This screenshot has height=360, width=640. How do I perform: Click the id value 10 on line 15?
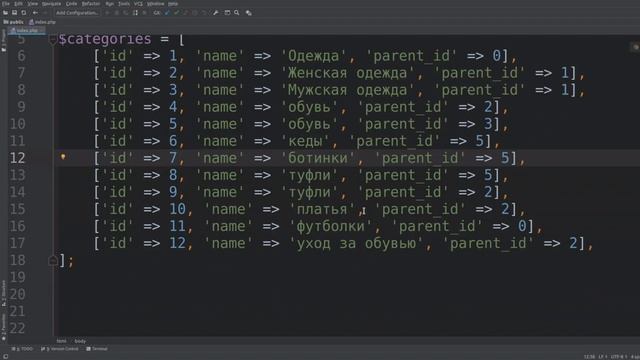(x=178, y=209)
